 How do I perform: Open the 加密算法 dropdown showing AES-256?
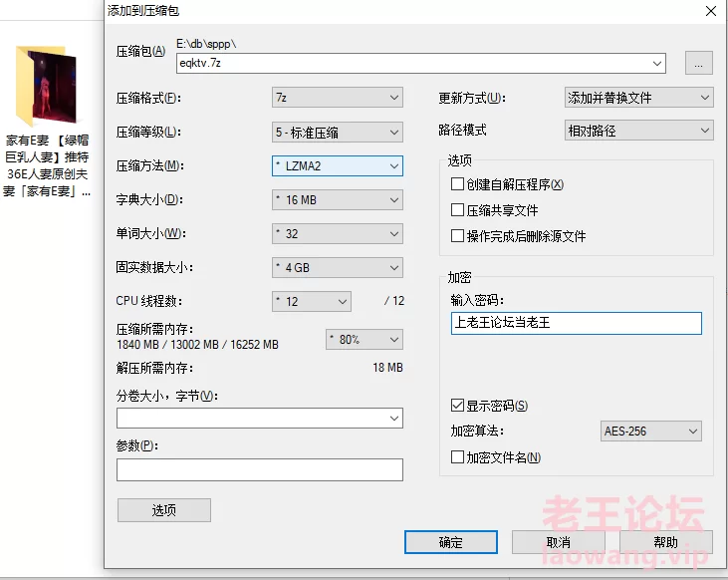(x=650, y=431)
